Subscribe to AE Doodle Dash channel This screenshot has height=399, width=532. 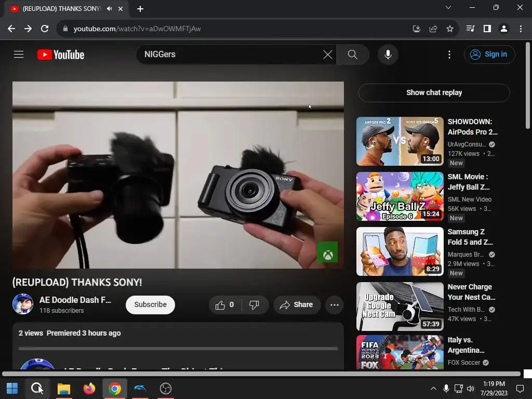pos(150,304)
